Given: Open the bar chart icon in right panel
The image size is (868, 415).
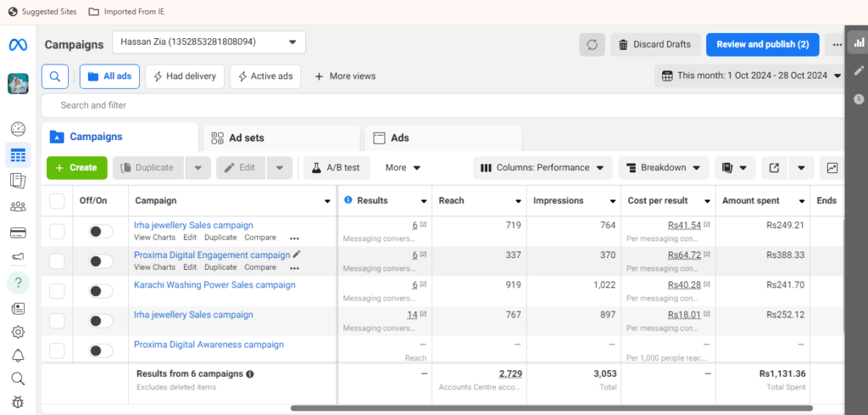Looking at the screenshot, I should pos(859,42).
